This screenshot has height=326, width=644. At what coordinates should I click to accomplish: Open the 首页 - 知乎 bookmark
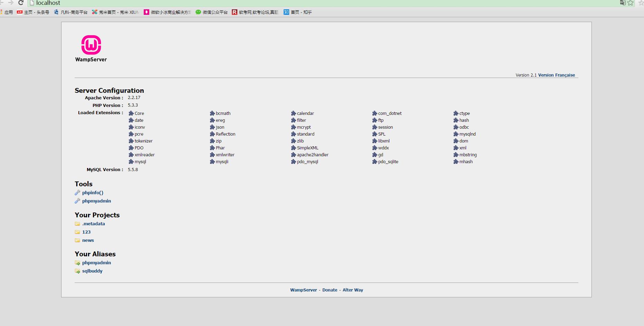[x=298, y=12]
